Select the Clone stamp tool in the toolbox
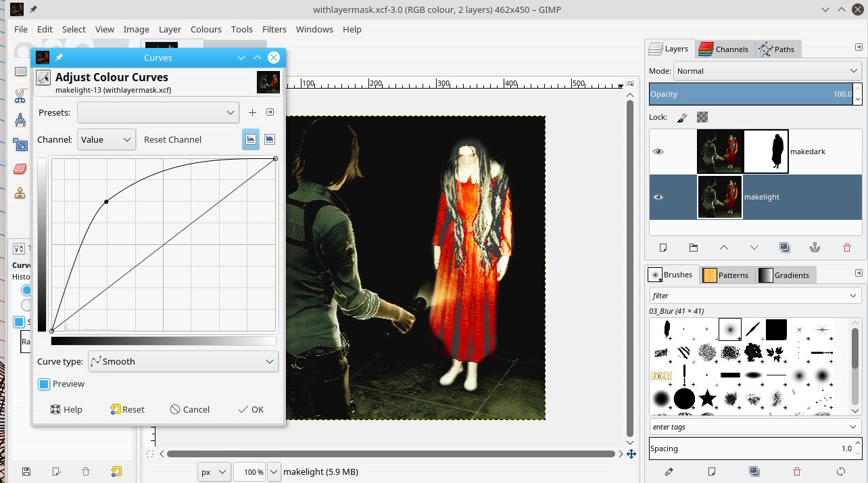 (20, 193)
